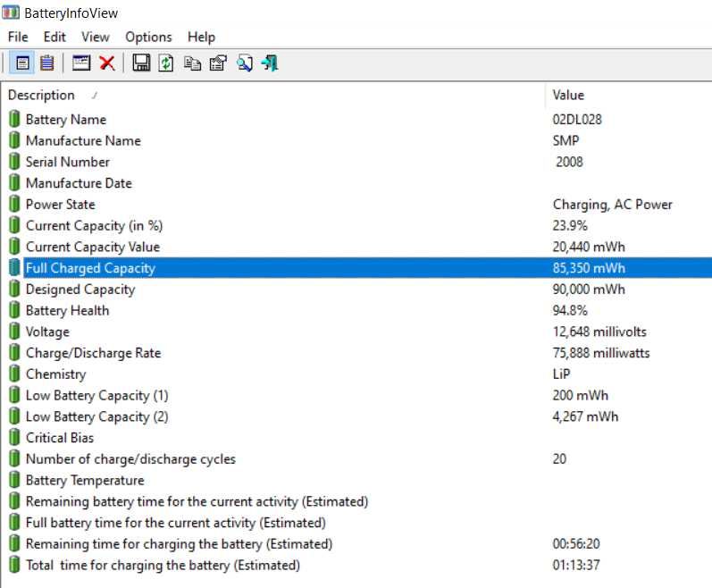Click the 20,440 mWh value
The width and height of the screenshot is (712, 588).
tap(589, 247)
